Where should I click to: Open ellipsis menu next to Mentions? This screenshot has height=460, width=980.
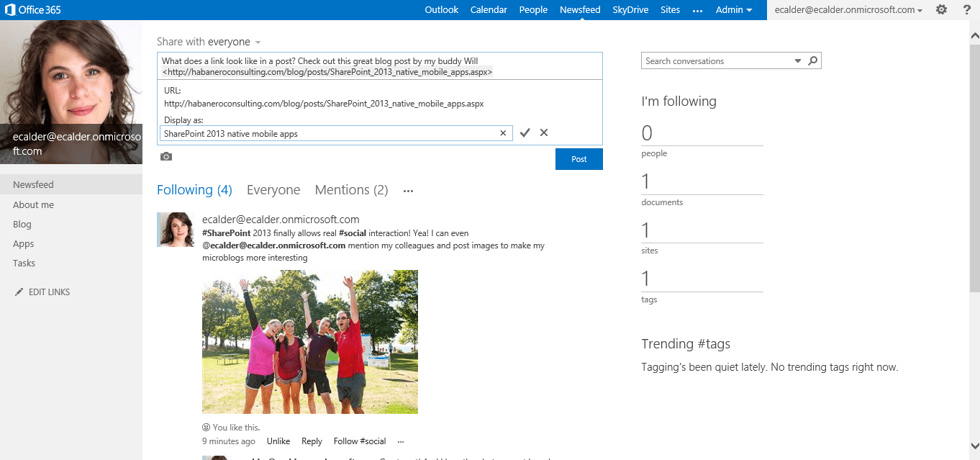[408, 191]
